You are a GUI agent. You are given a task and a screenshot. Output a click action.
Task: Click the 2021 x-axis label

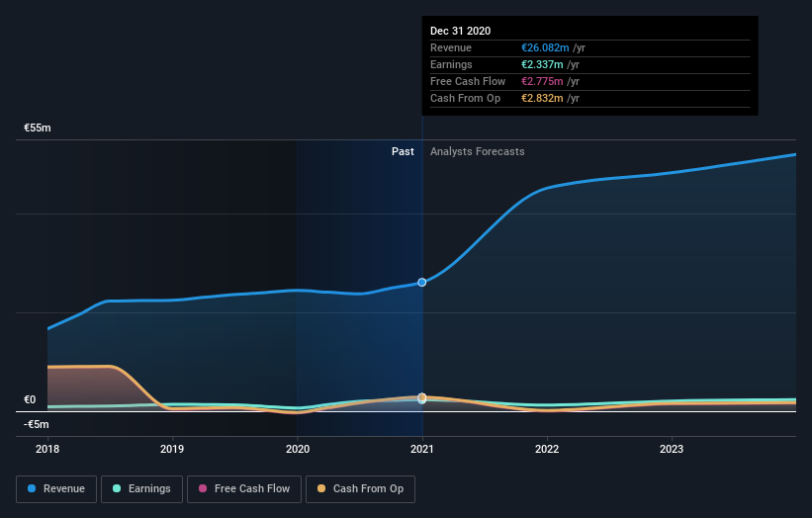422,449
